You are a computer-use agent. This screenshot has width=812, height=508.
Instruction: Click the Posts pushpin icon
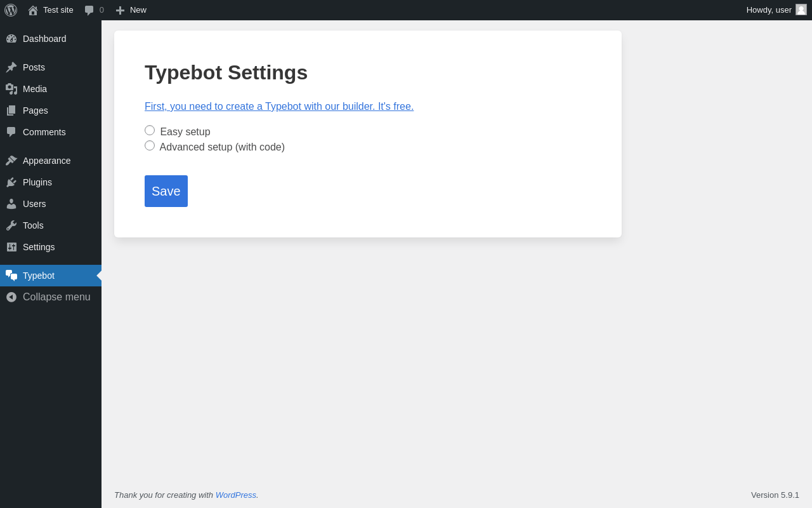(11, 67)
